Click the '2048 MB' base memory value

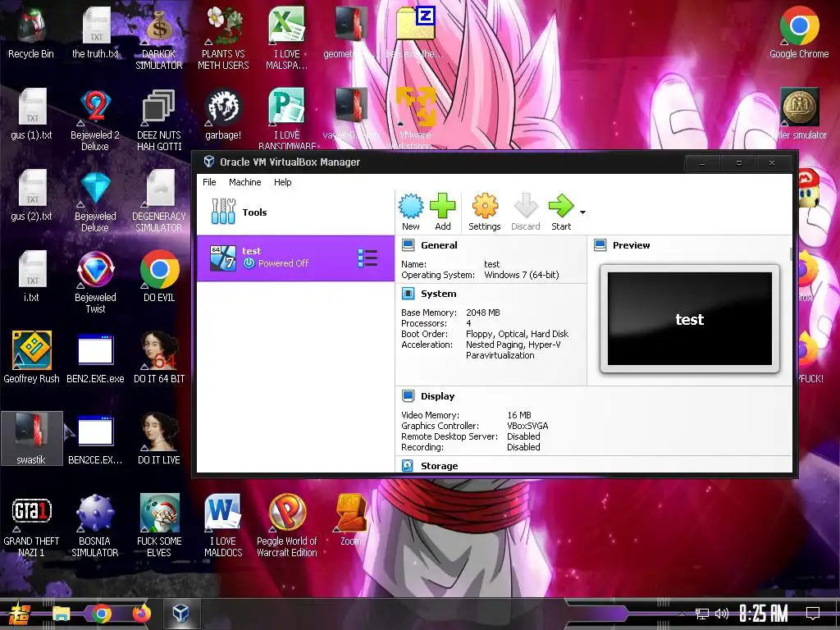tap(482, 313)
